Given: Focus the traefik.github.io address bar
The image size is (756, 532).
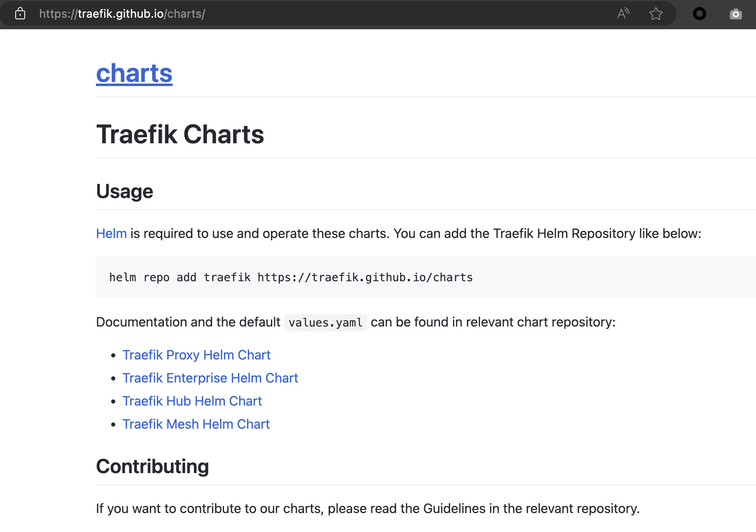Looking at the screenshot, I should 288,14.
